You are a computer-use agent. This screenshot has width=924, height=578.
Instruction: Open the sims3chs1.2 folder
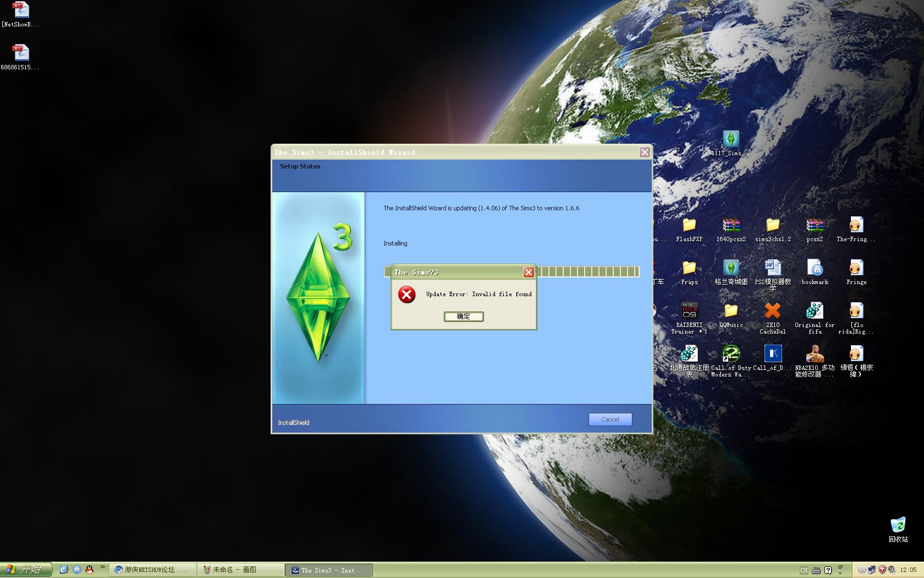click(773, 230)
